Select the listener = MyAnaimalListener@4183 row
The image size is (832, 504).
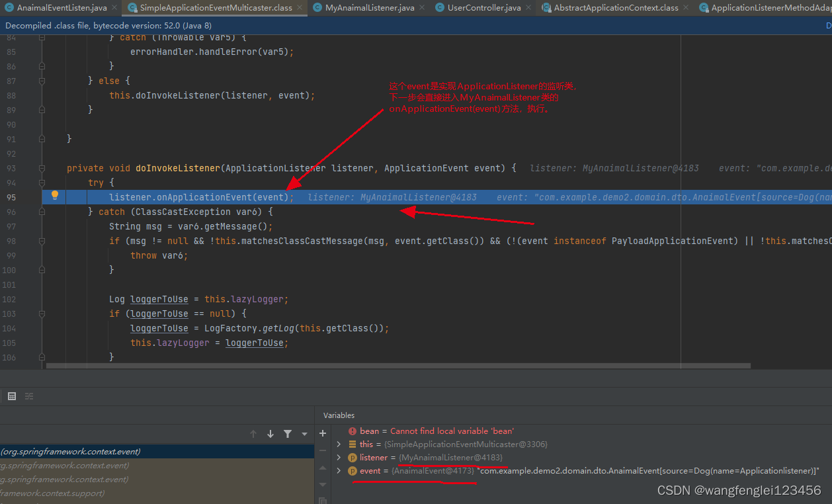click(x=574, y=458)
